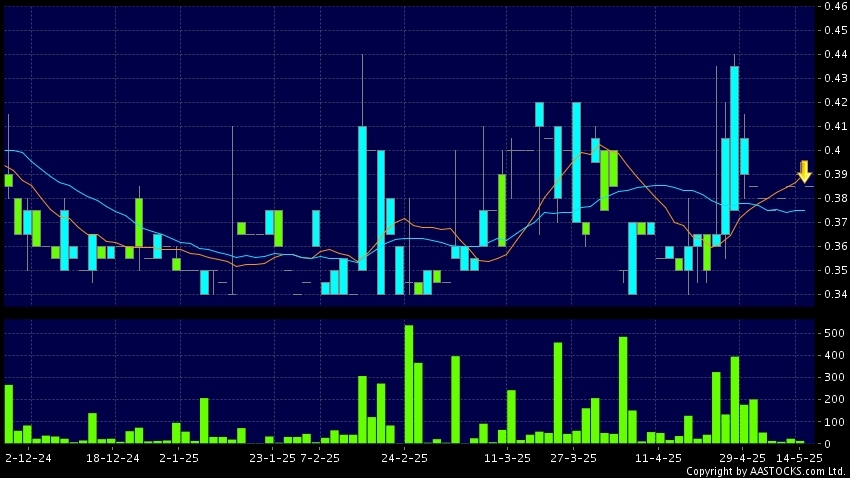Select the 27-3-25 date label
This screenshot has height=478, width=850.
point(574,458)
